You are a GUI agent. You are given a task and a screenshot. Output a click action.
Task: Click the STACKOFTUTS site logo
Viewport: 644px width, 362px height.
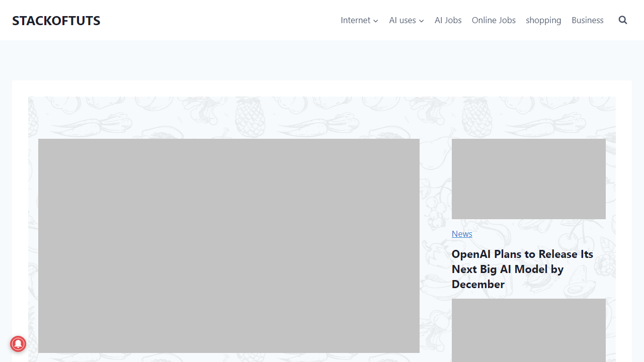tap(56, 21)
